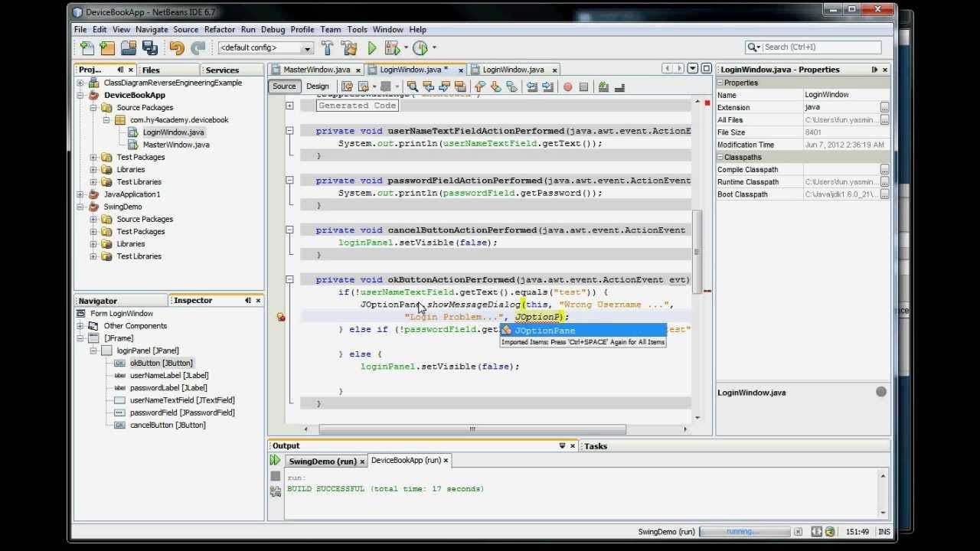Stop macro recording with square icon
980x551 pixels.
tap(583, 86)
